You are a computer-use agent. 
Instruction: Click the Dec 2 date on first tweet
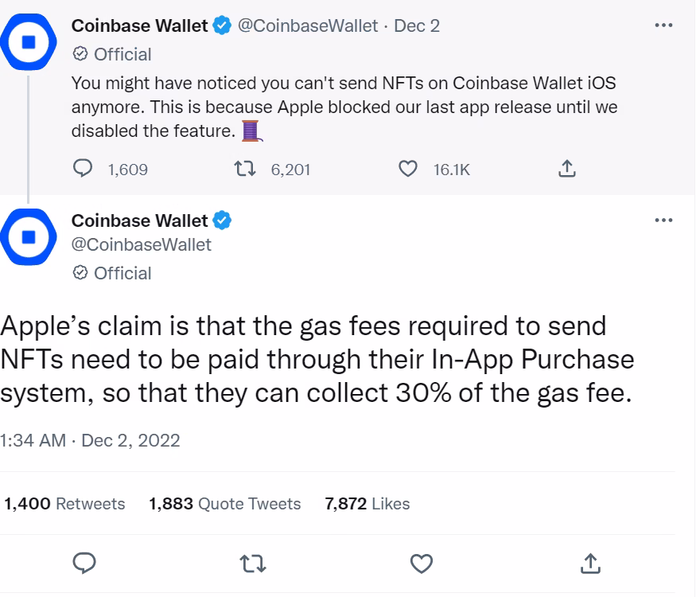[x=417, y=26]
